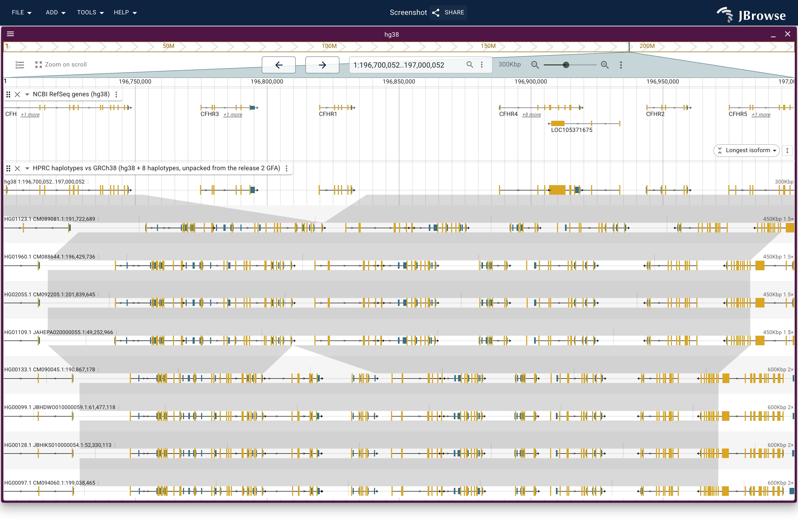
Task: Grab NCBI RefSeq track drag handle
Action: tap(9, 94)
